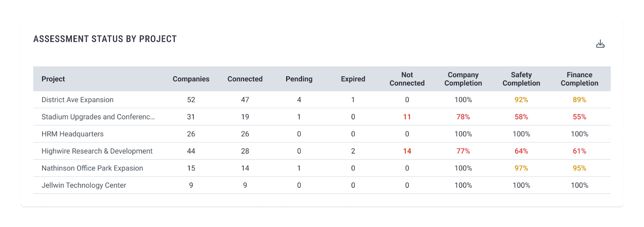Sort by Company Completion column header
This screenshot has height=227, width=644.
pyautogui.click(x=463, y=79)
